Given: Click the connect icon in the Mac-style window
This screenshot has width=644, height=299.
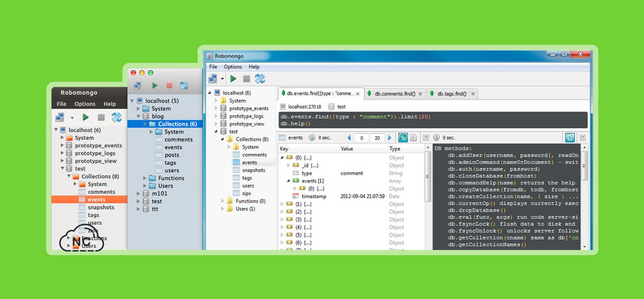Looking at the screenshot, I should [138, 86].
